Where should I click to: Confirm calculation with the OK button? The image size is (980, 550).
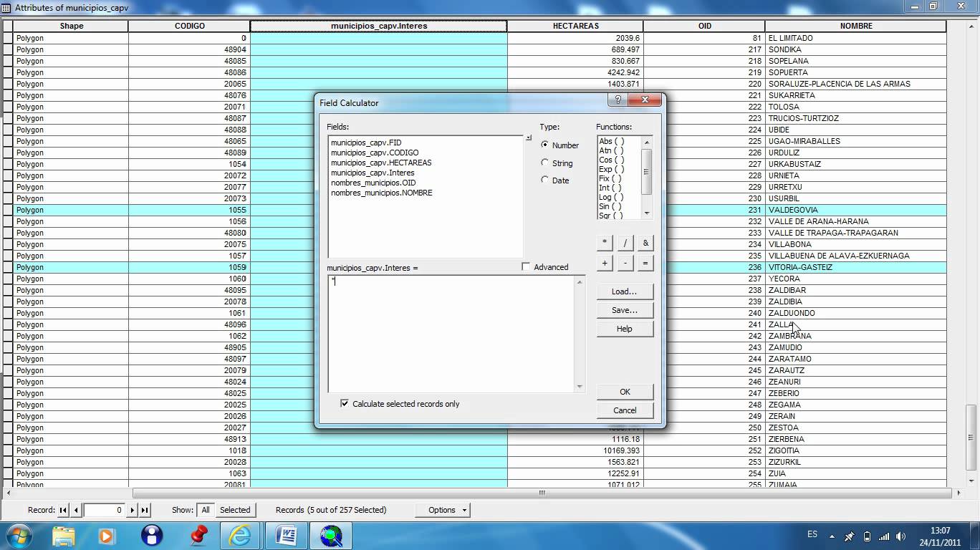[625, 392]
